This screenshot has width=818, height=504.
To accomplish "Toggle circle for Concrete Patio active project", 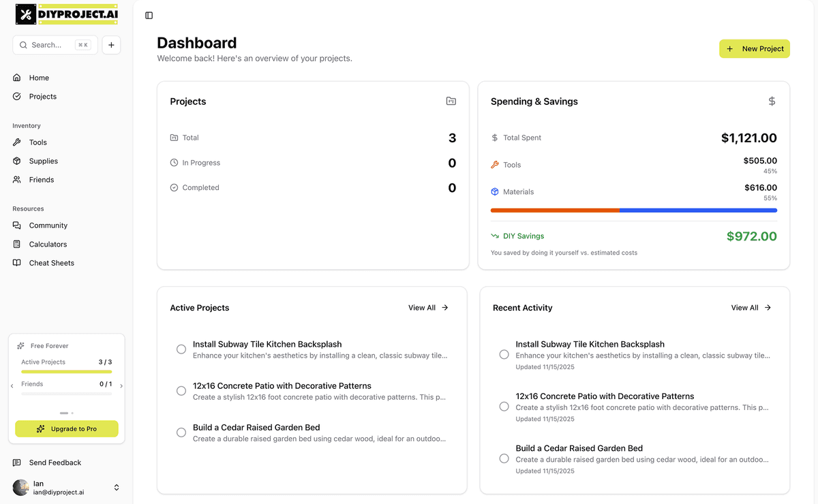I will 181,391.
